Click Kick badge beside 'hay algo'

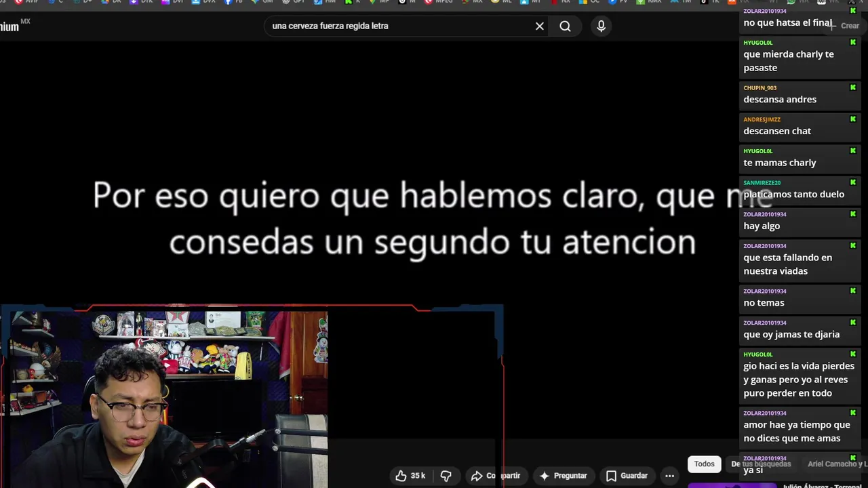tap(853, 214)
